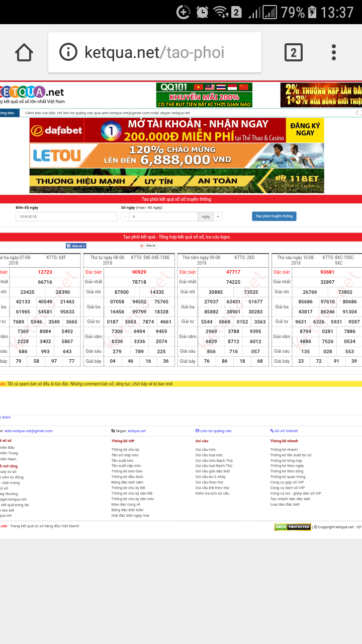Open Thống kê đầu đuôi link

pos(127,477)
